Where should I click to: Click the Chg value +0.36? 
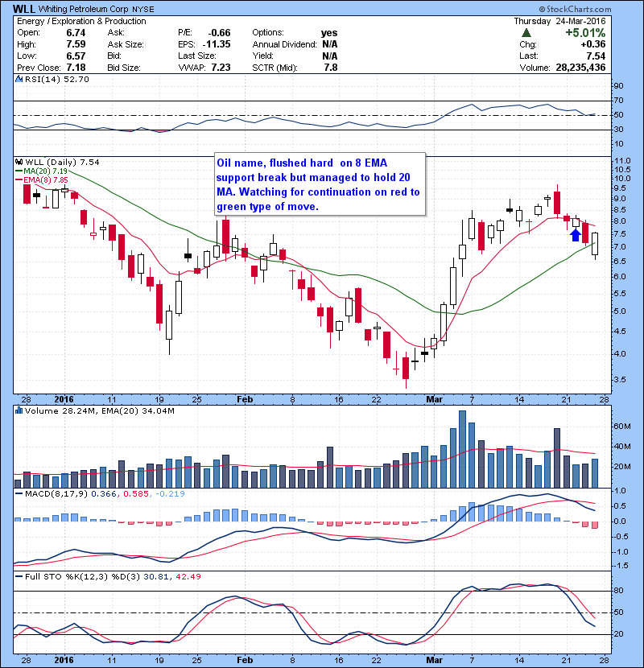tap(592, 44)
